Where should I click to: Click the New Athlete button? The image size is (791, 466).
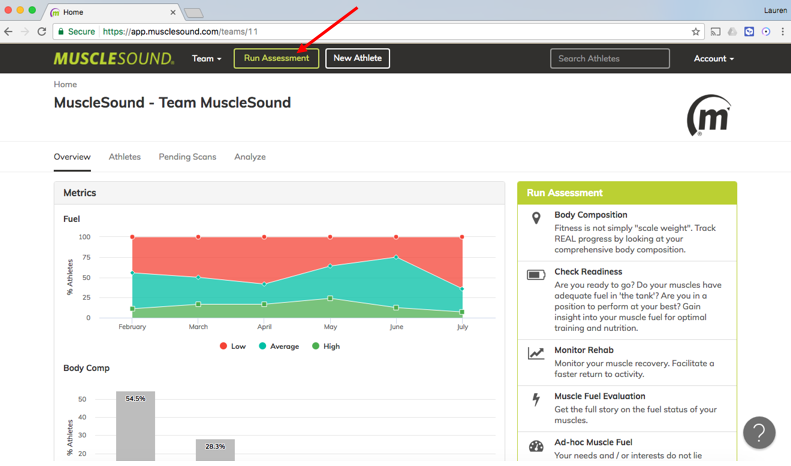357,59
